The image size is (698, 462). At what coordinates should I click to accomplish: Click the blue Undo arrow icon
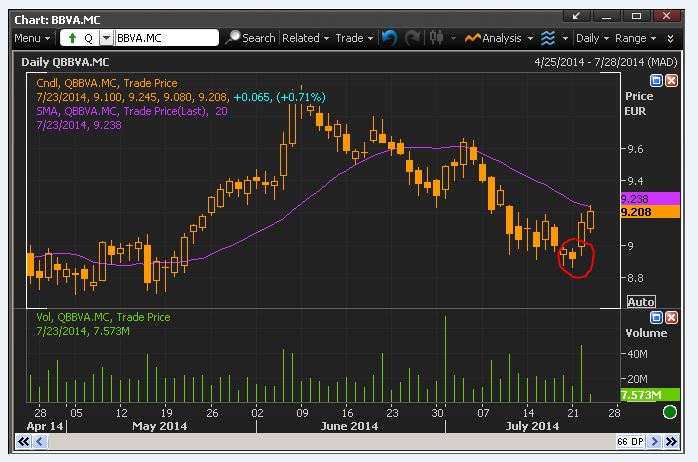coord(390,38)
